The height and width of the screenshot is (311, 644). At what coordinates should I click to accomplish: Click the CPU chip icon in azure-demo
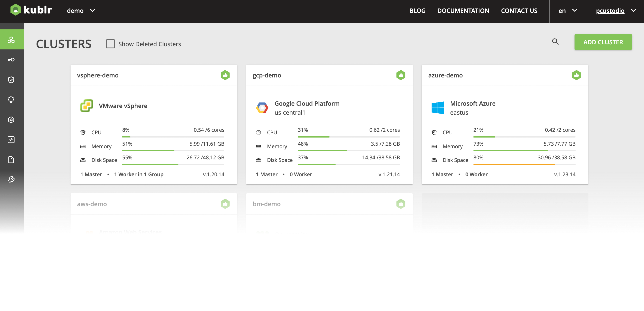point(434,132)
